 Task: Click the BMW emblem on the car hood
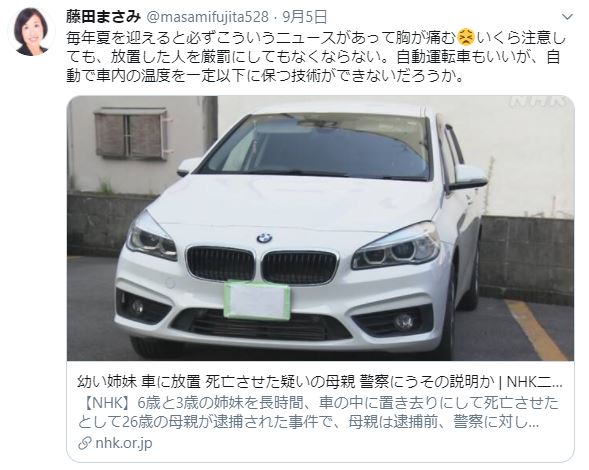tap(264, 238)
